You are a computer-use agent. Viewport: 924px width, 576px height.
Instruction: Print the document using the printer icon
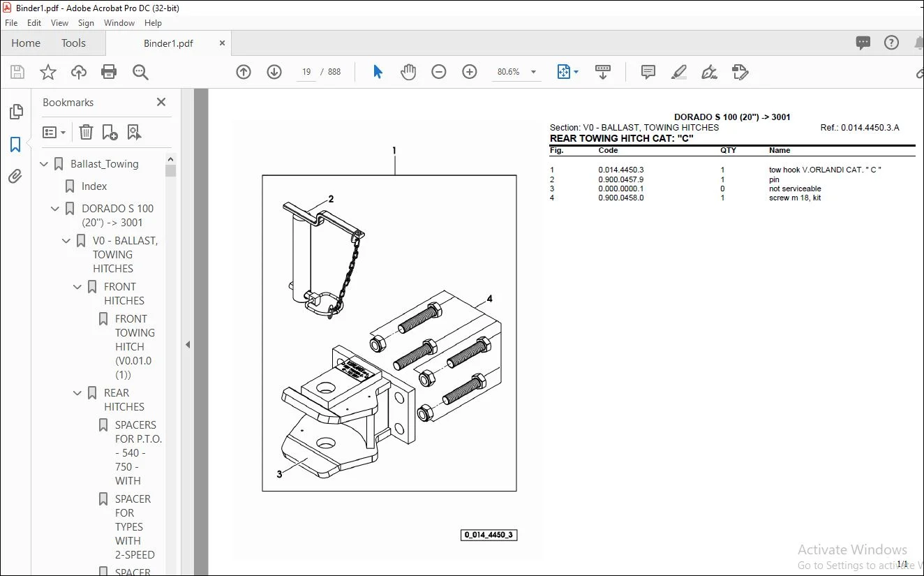point(109,72)
